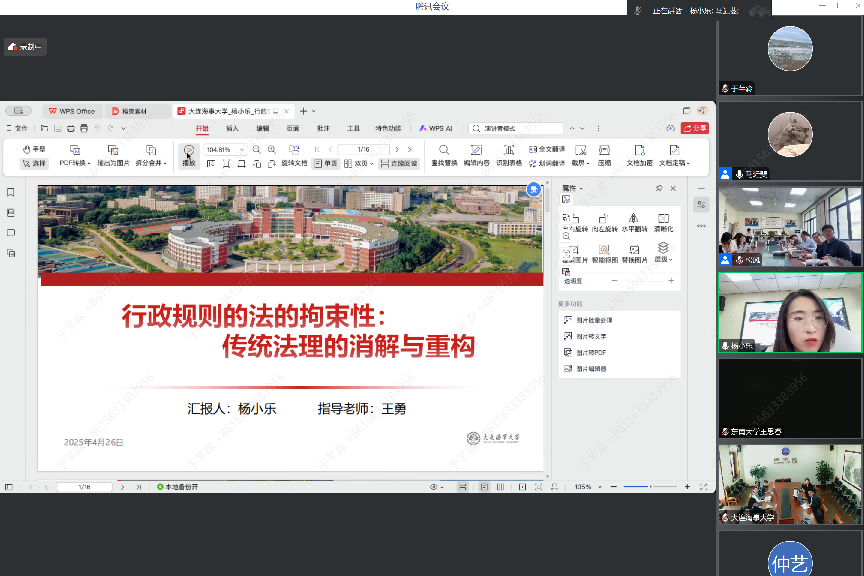
Task: Toggle 单页 single page view
Action: click(325, 163)
